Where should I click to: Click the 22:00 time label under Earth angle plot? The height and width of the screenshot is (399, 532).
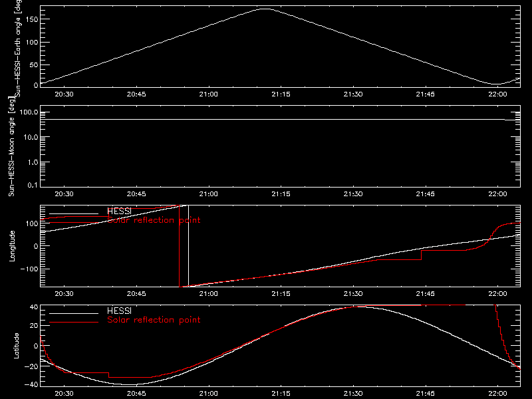[x=497, y=94]
